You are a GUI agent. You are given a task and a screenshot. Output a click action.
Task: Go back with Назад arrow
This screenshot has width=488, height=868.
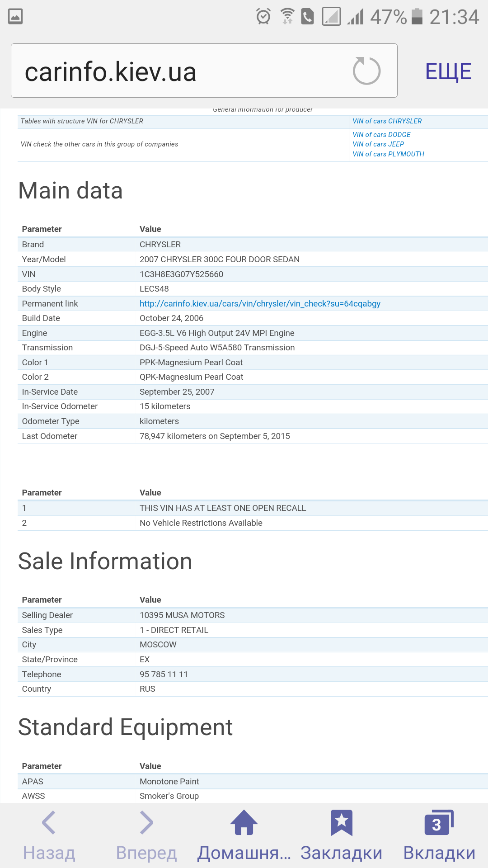click(49, 822)
